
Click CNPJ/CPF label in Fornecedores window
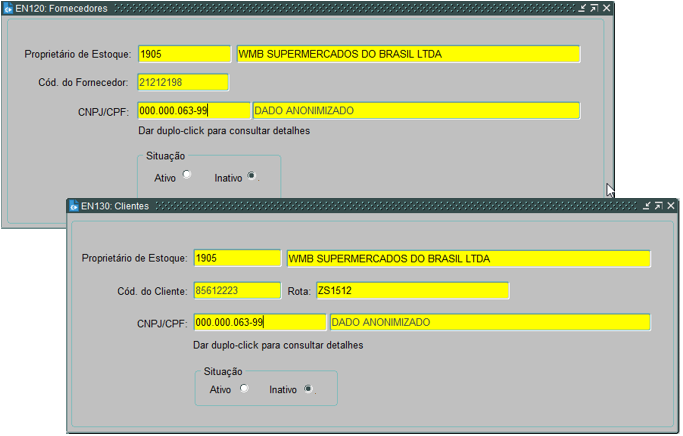coord(103,112)
